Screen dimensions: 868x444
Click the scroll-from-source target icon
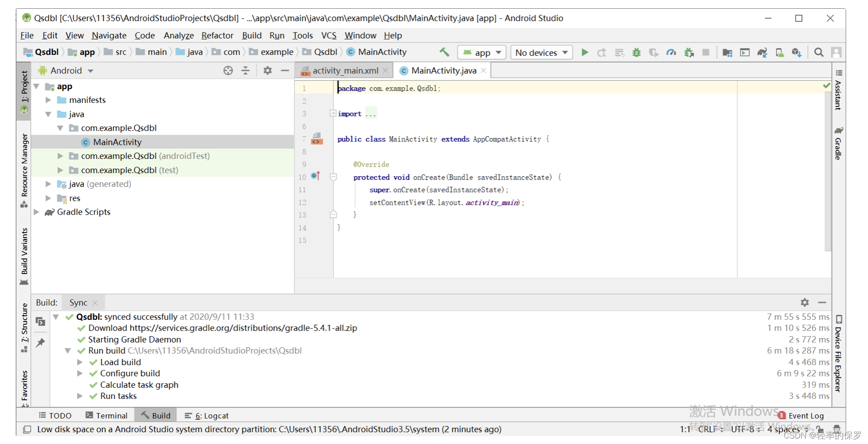point(228,70)
